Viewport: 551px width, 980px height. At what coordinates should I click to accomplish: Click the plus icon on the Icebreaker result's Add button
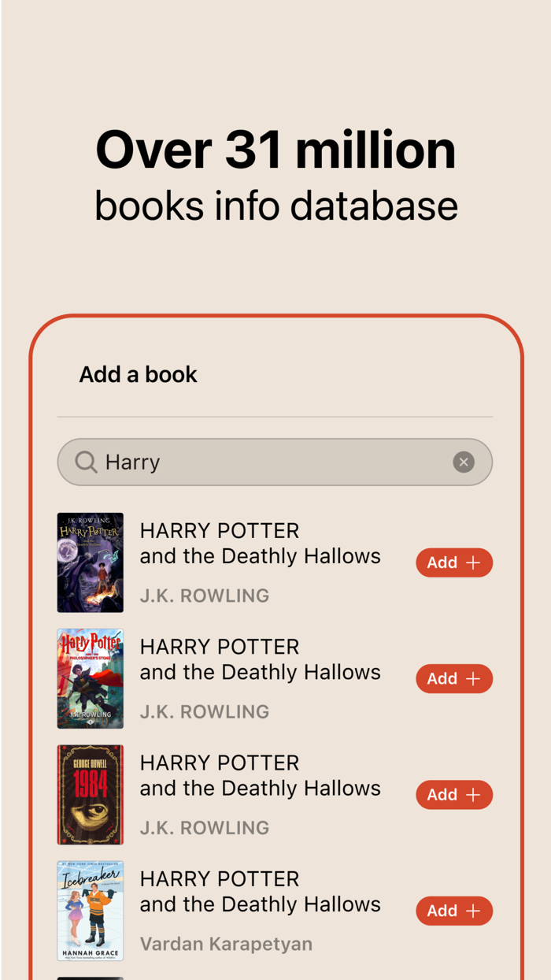[472, 911]
